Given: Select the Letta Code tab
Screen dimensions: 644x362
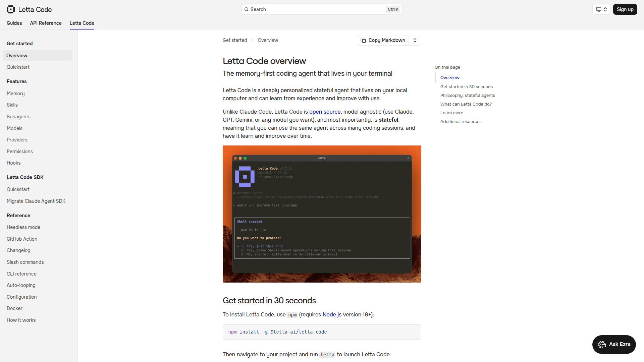Looking at the screenshot, I should 82,23.
